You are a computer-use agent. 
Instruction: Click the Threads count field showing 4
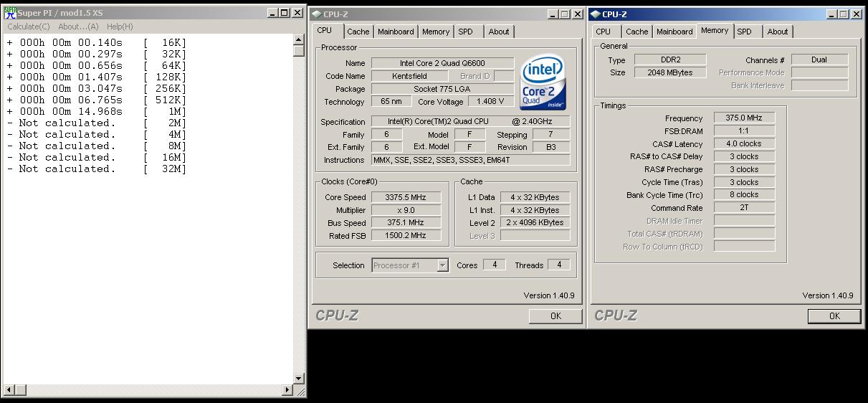[559, 265]
